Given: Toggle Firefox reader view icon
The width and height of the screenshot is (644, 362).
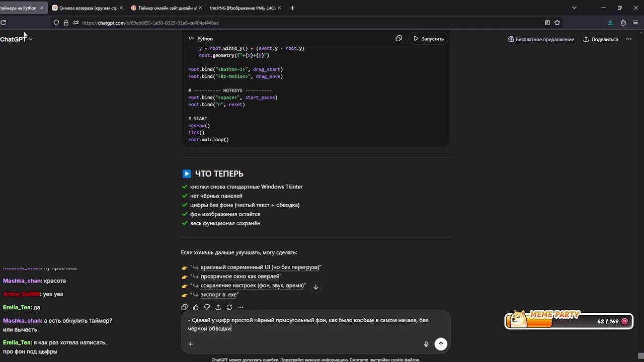Looking at the screenshot, I should tap(547, 23).
